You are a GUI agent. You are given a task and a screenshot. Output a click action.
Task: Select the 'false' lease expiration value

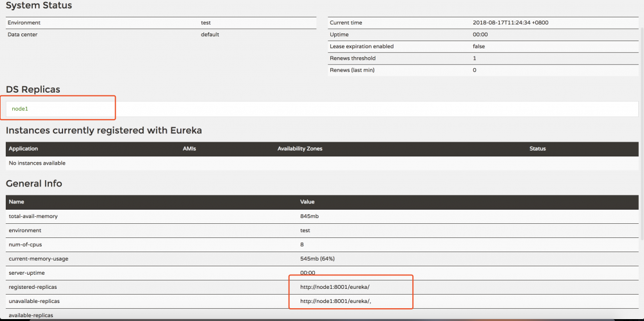tap(478, 46)
